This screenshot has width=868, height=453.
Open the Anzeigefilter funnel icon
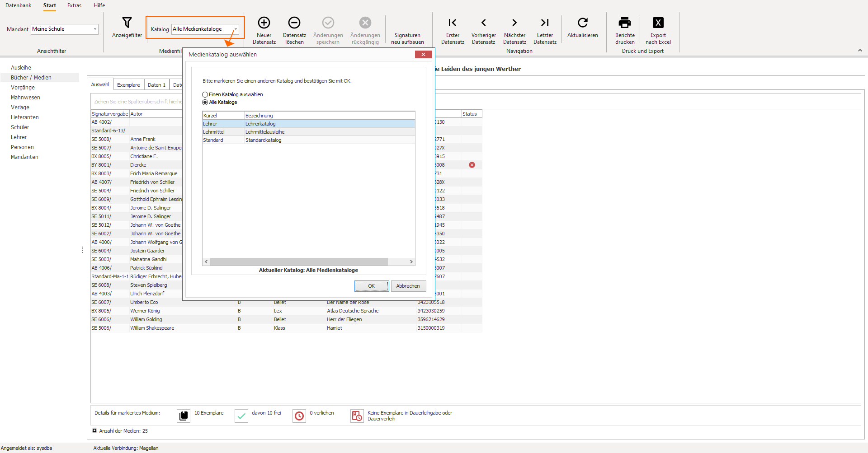click(127, 23)
